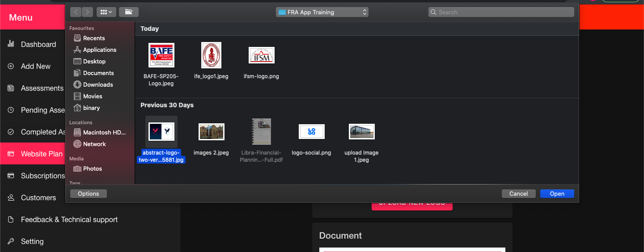Click the images 2.jpeg file name

pos(211,153)
